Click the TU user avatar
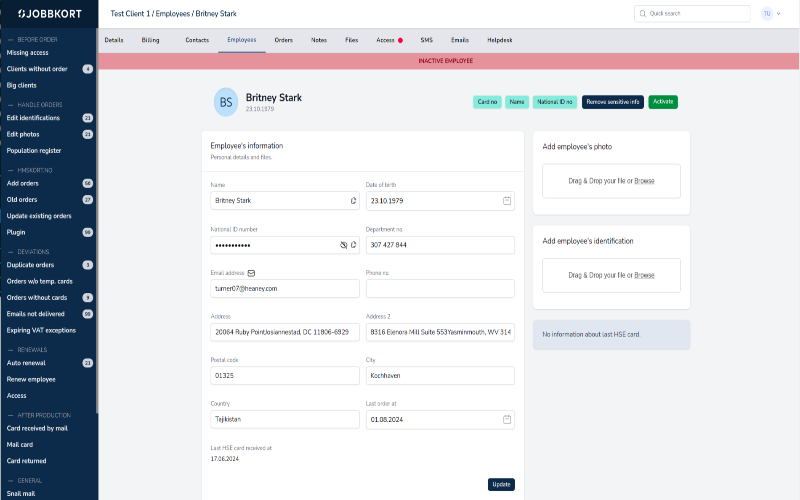800x500 pixels. coord(766,14)
